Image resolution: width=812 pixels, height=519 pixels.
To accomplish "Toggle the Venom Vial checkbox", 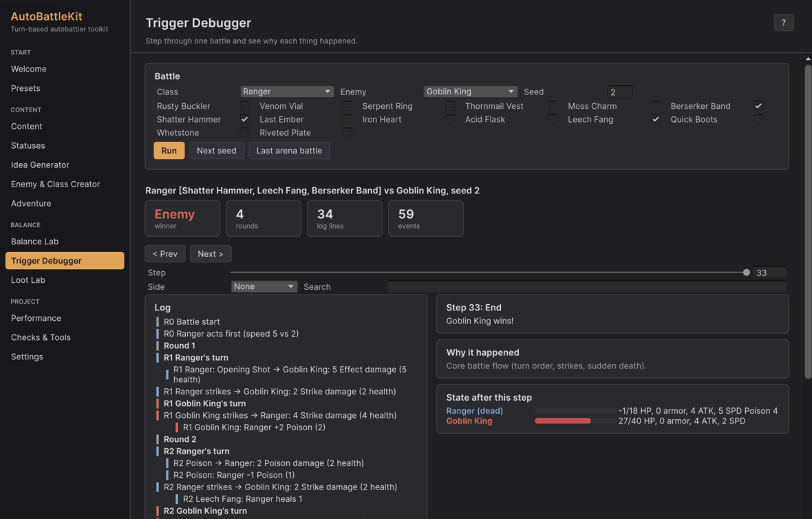I will click(347, 106).
